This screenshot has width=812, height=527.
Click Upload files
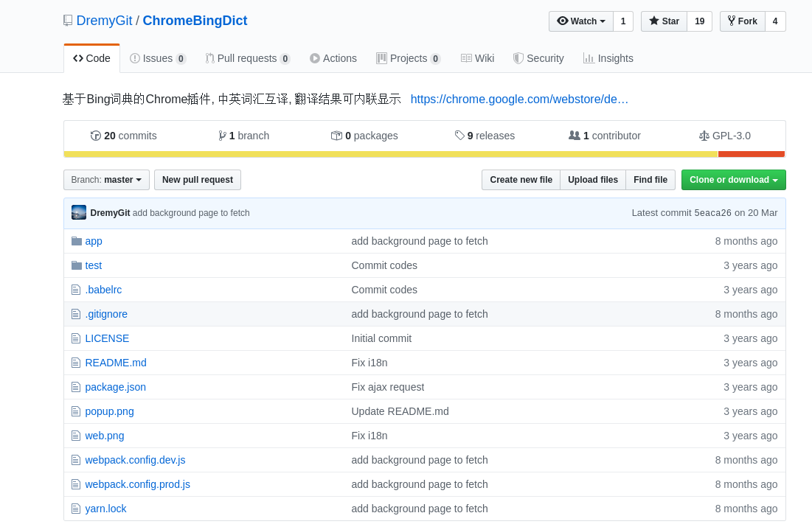pos(593,180)
